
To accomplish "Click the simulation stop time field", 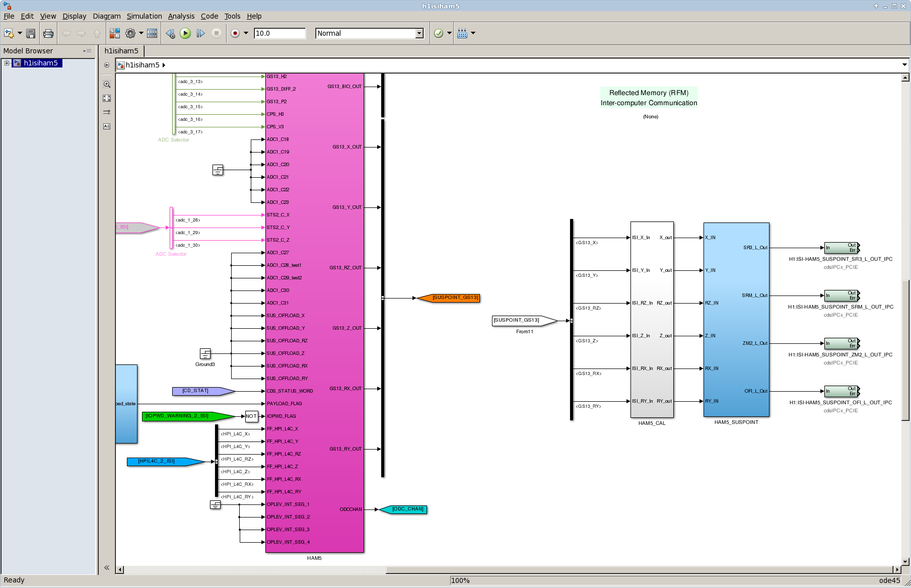I will (x=279, y=33).
